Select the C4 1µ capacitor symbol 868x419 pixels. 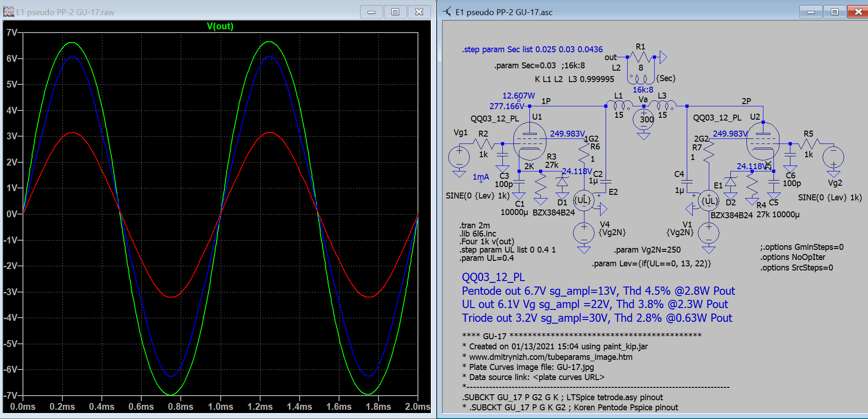click(687, 181)
